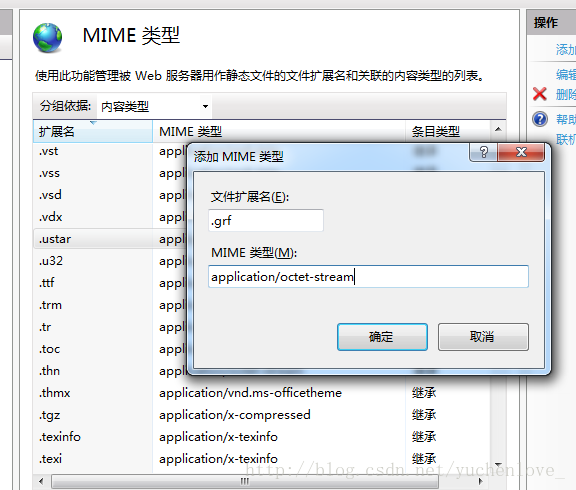Screen dimensions: 576x490
Task: Select the .texi extension
Action: pos(50,459)
